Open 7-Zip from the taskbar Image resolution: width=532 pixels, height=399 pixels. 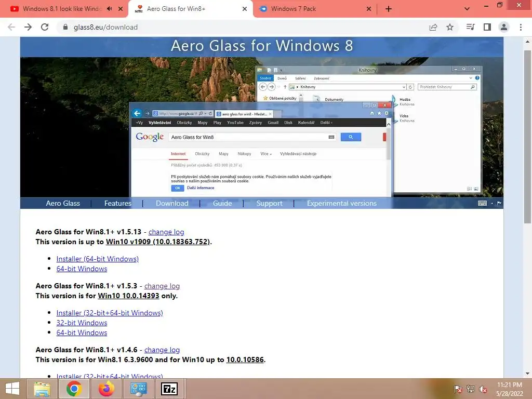point(169,389)
